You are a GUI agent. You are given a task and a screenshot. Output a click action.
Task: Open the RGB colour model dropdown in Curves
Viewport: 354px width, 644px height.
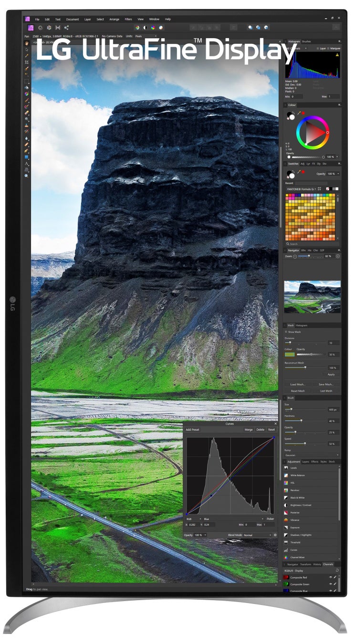click(194, 519)
